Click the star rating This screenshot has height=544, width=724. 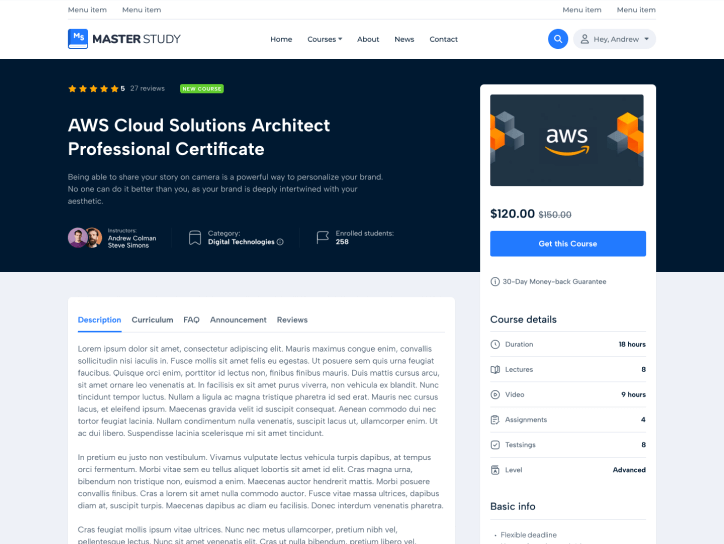[x=93, y=88]
